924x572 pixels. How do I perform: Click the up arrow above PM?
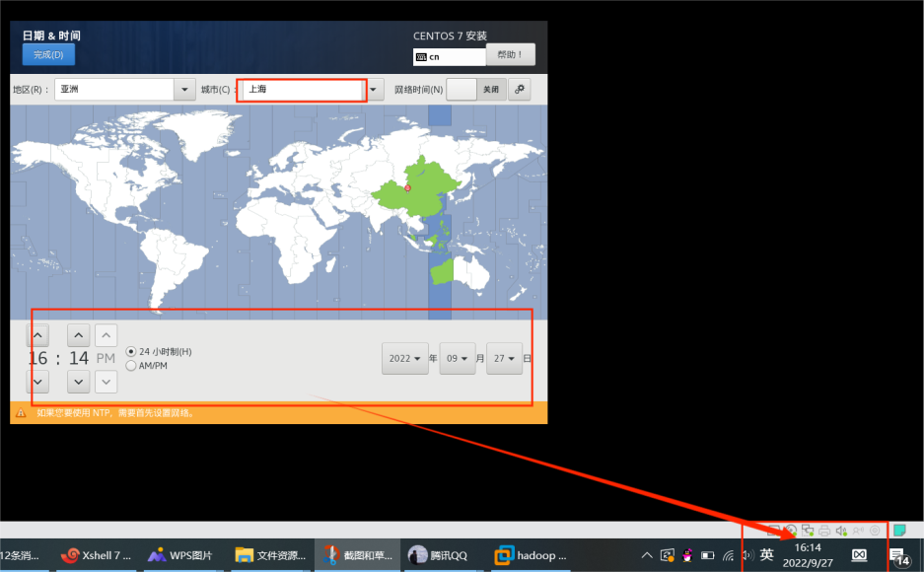[x=107, y=335]
